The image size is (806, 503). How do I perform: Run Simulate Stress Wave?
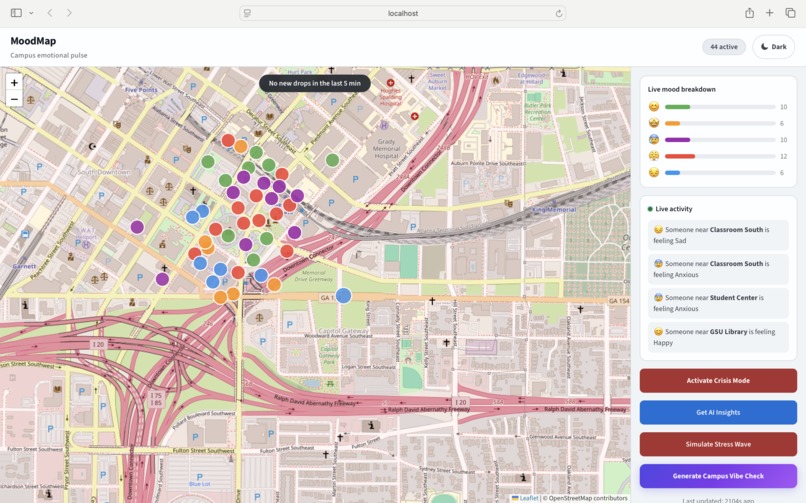[718, 444]
